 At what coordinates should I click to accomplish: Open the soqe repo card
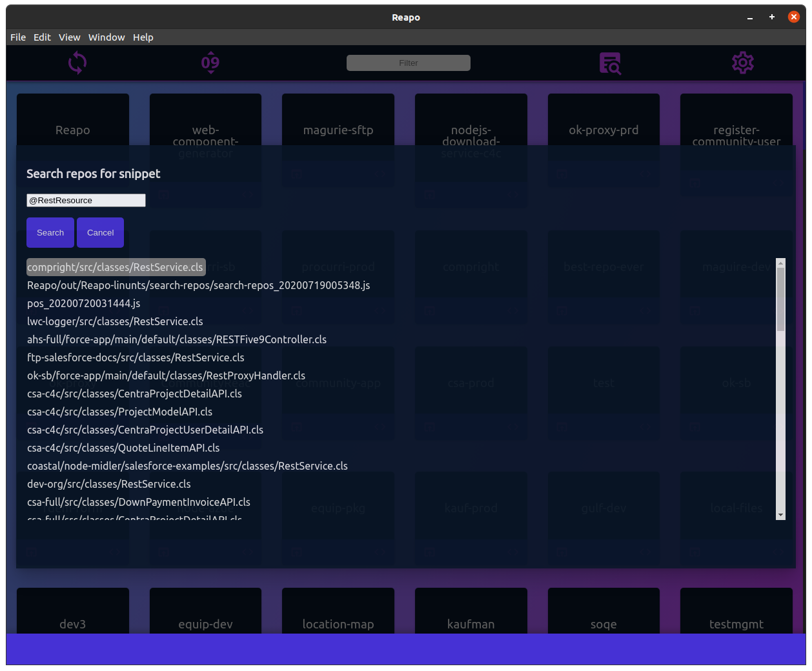click(604, 611)
